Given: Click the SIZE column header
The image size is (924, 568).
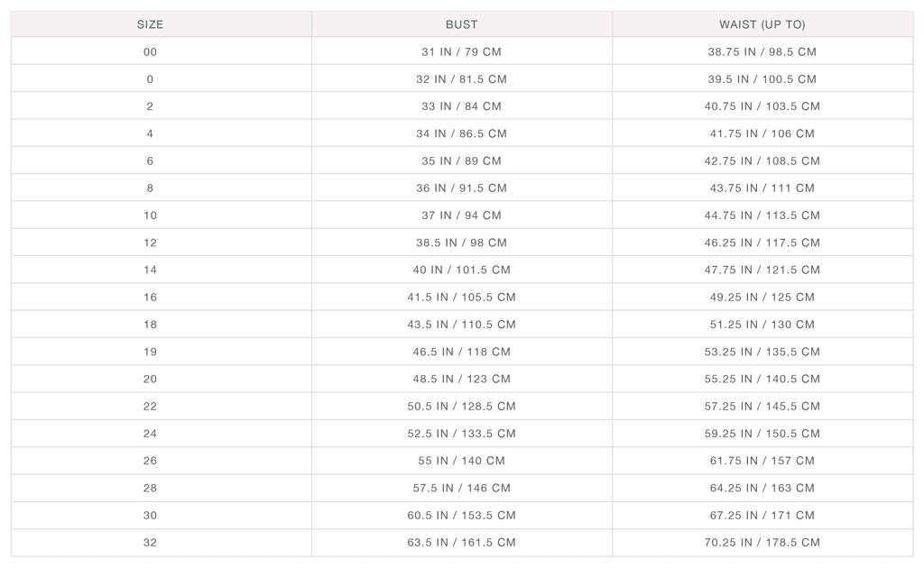Looking at the screenshot, I should click(150, 24).
